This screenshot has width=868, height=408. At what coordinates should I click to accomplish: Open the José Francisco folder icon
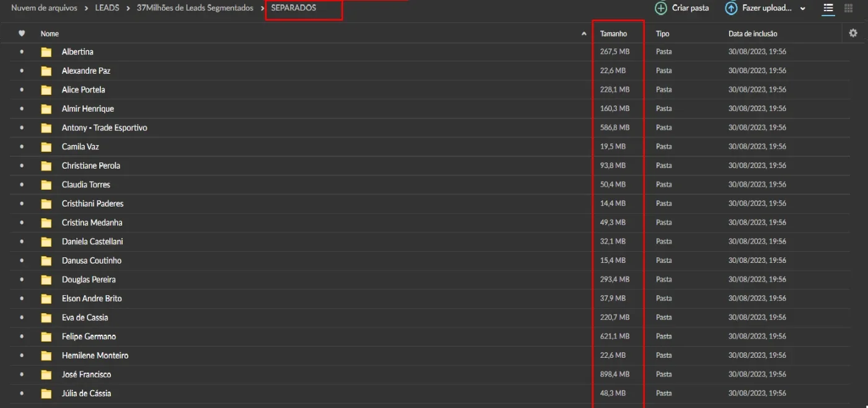click(x=46, y=375)
